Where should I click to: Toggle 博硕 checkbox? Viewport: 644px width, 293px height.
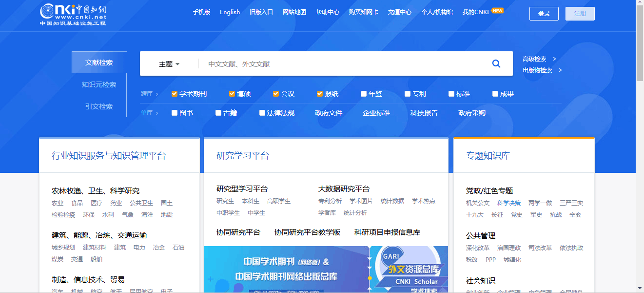pyautogui.click(x=232, y=94)
